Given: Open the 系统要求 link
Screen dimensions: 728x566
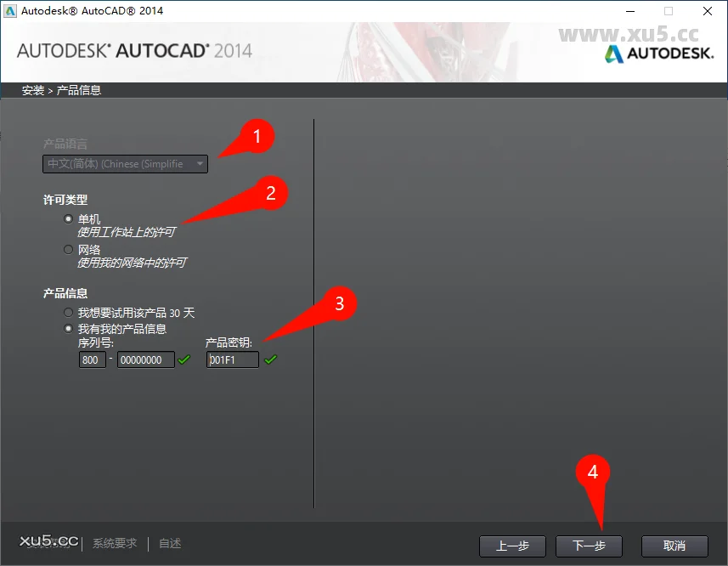Looking at the screenshot, I should tap(115, 543).
